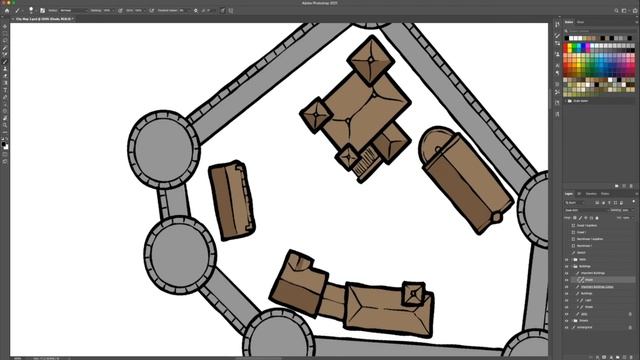Switch to the Paths tab
This screenshot has width=640, height=360.
605,194
